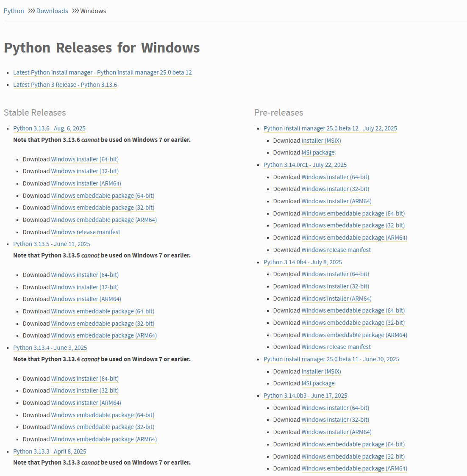Download beta 11 Installer (MSIX)
The height and width of the screenshot is (476, 467).
coord(321,371)
